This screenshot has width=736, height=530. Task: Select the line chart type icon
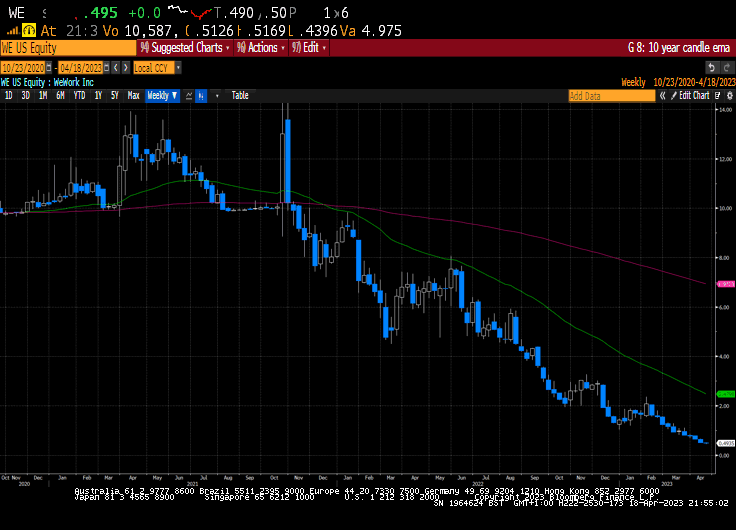[188, 96]
